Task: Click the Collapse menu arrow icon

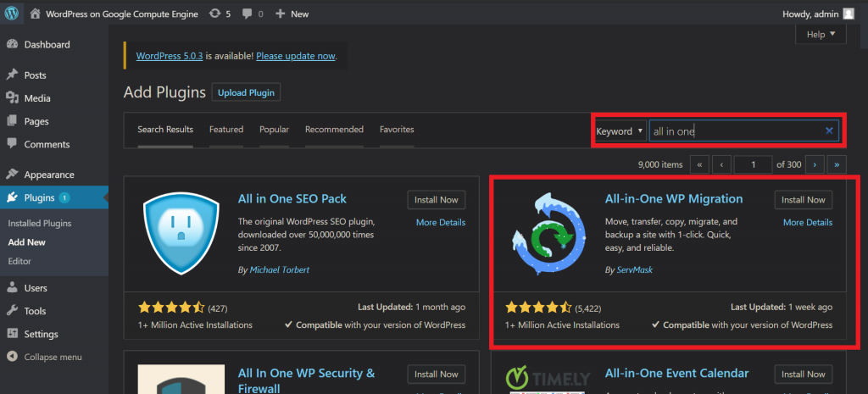Action: [x=12, y=357]
